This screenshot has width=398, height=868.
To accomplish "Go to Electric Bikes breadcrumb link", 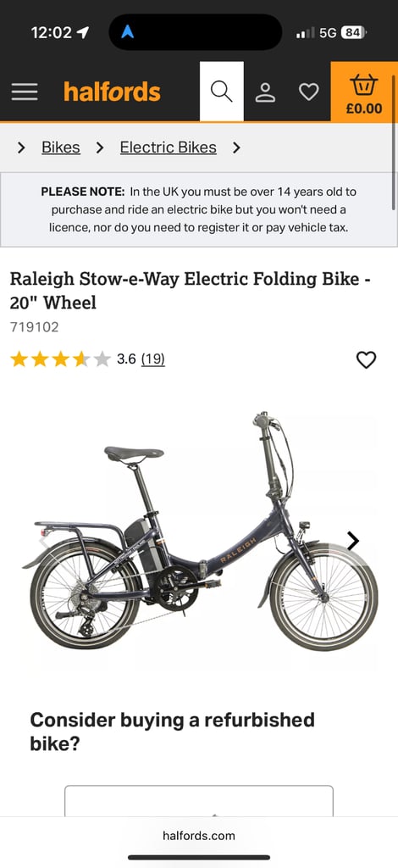I will tap(168, 147).
